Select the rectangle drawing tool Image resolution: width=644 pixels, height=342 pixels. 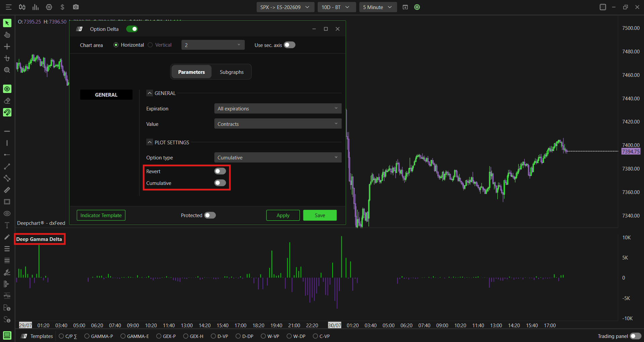7,202
